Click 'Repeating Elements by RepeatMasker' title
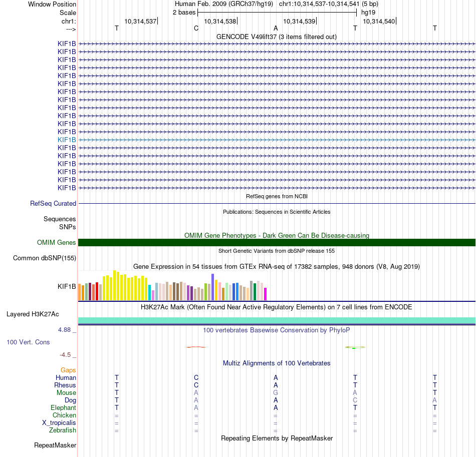This screenshot has height=457, width=476. pyautogui.click(x=277, y=438)
